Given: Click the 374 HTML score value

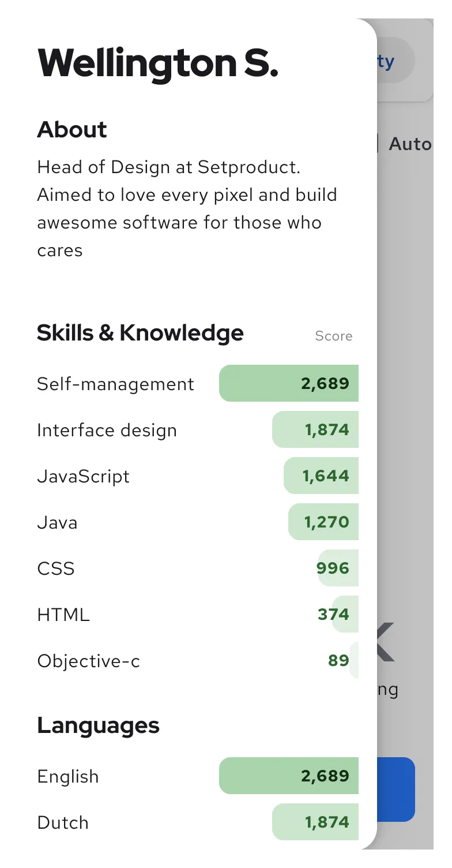Looking at the screenshot, I should click(x=334, y=614).
